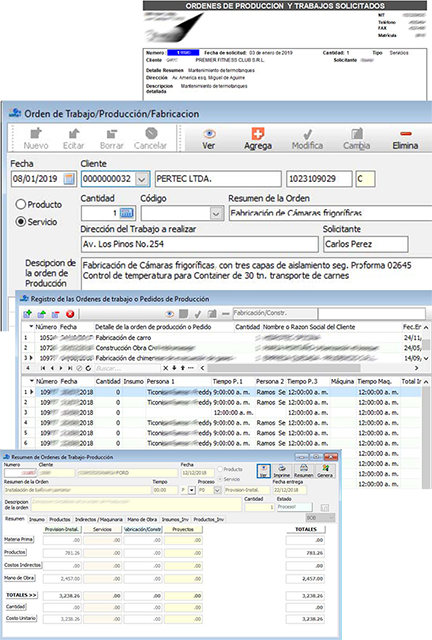
Task: Open the calculator icon in Cantidad field
Action: click(x=127, y=213)
